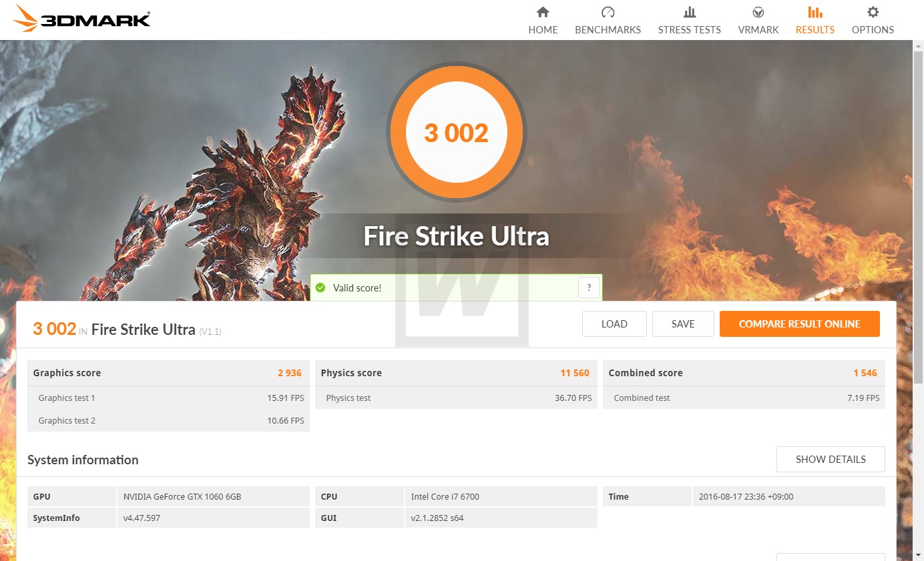Viewport: 924px width, 561px height.
Task: Switch to the Stress Tests tab
Action: 689,21
